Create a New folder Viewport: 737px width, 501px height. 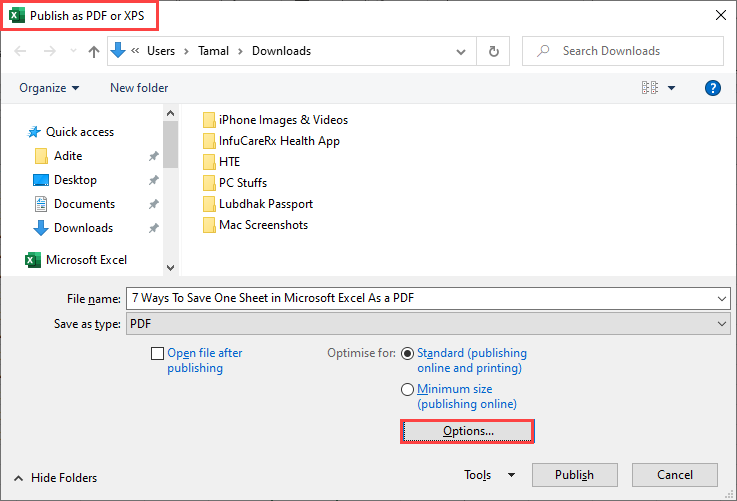(x=139, y=88)
